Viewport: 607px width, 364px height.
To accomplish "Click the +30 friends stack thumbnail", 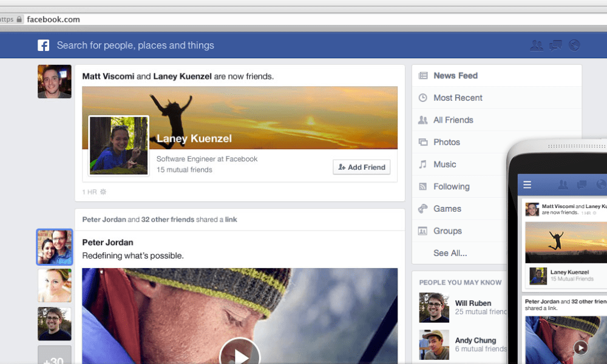I will coord(54,354).
